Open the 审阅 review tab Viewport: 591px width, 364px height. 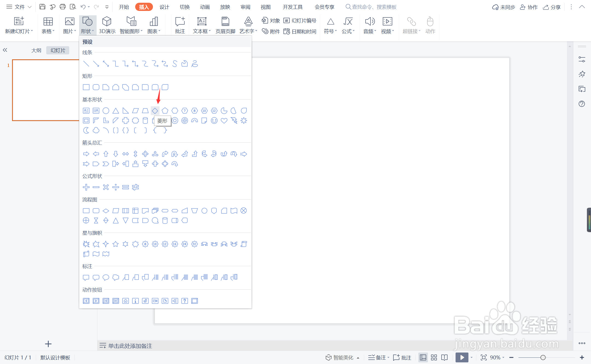click(x=245, y=7)
